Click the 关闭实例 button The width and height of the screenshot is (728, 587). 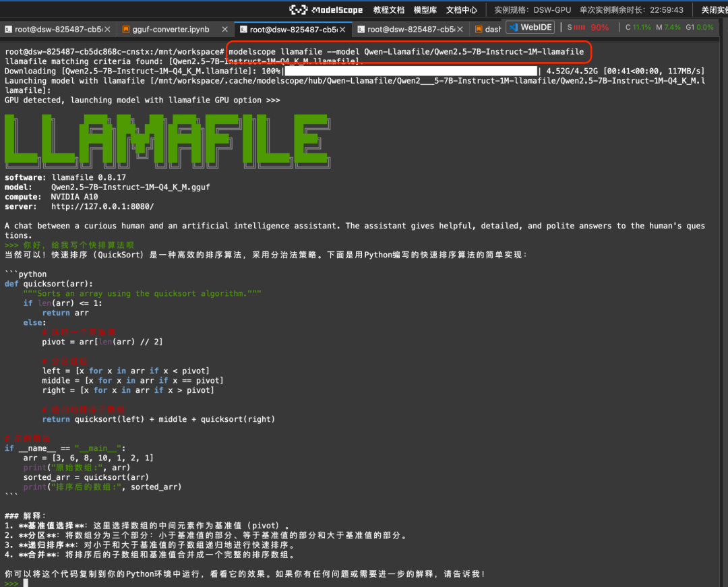point(714,9)
